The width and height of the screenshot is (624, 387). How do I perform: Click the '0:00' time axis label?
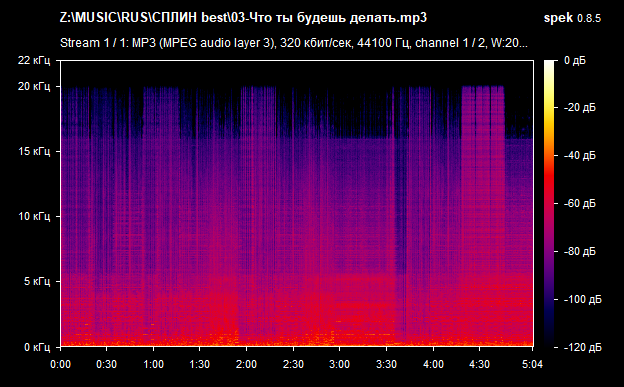pyautogui.click(x=60, y=364)
